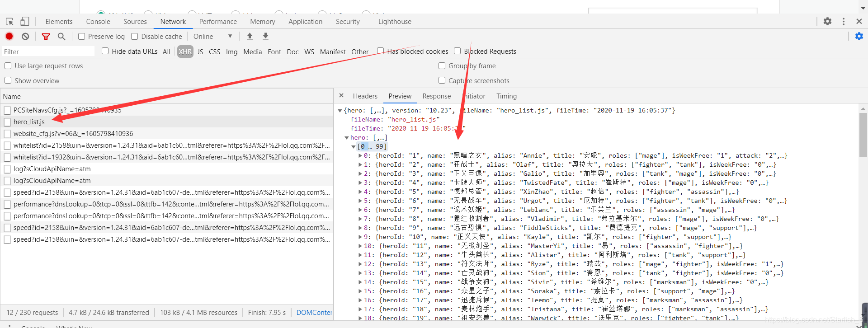
Task: Toggle the device toolbar icon
Action: (x=25, y=21)
